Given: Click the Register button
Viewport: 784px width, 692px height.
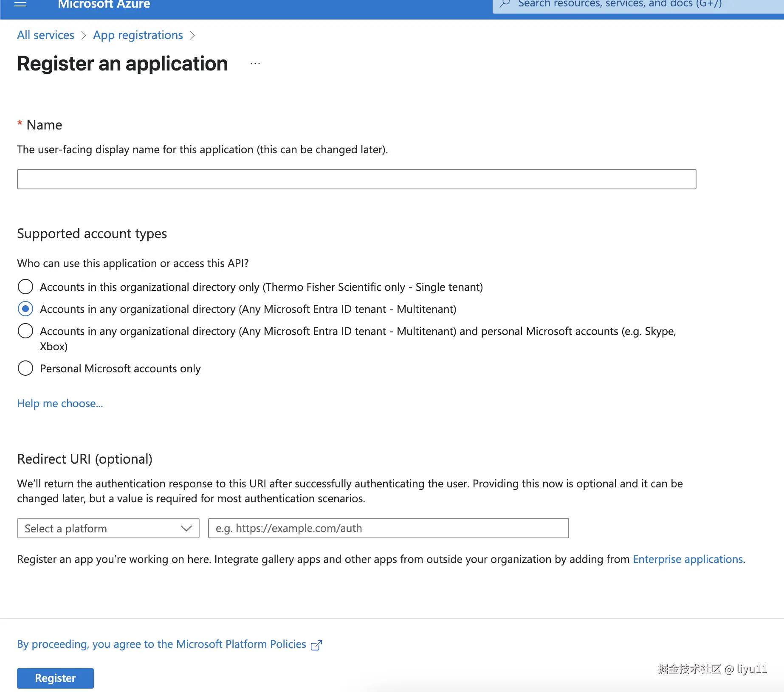Looking at the screenshot, I should tap(55, 678).
